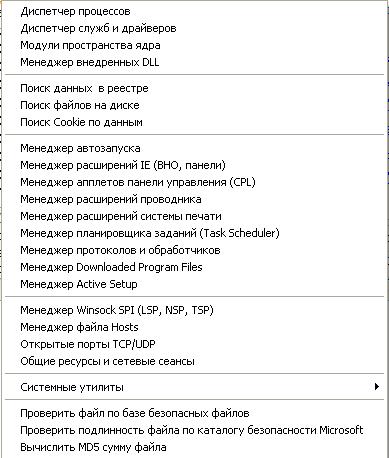389x458 pixels.
Task: Open Менеджер апплетов панели управления (CPL)
Action: point(194,182)
